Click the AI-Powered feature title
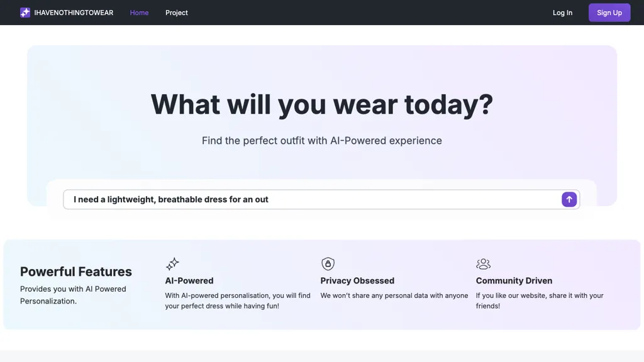Image resolution: width=644 pixels, height=362 pixels. [x=189, y=281]
